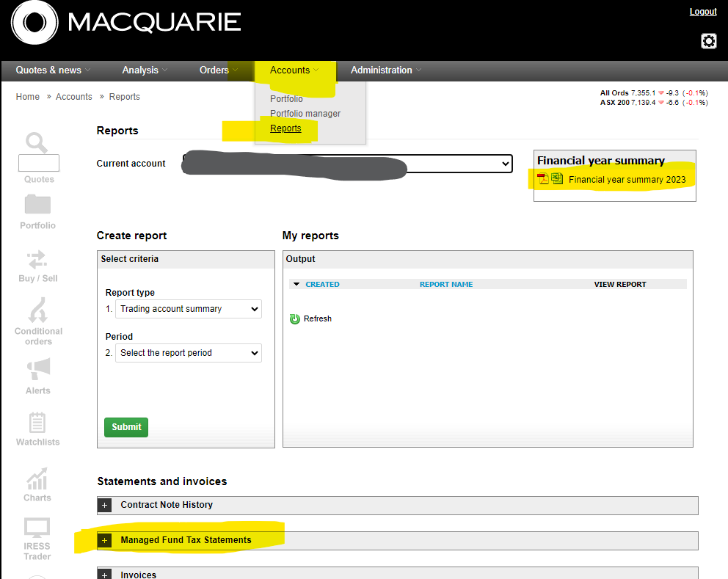Click the Refresh text link
Image resolution: width=728 pixels, height=579 pixels.
(x=318, y=319)
